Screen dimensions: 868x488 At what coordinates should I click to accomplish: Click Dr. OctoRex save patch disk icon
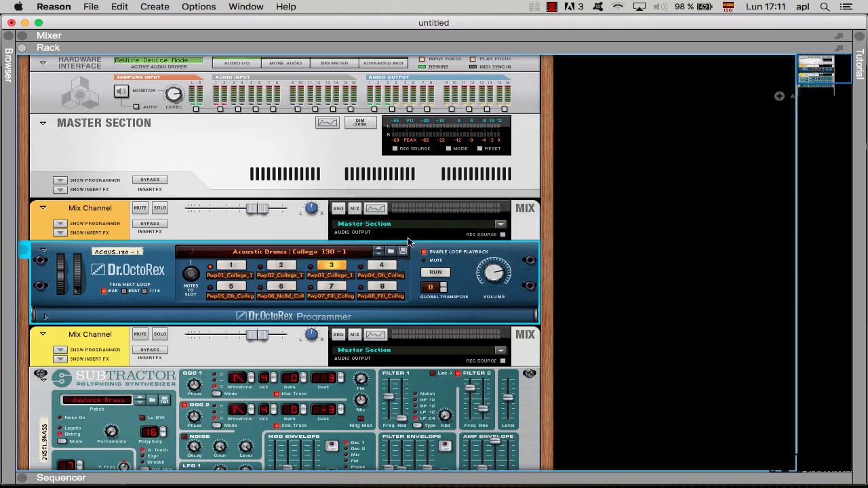(x=403, y=251)
